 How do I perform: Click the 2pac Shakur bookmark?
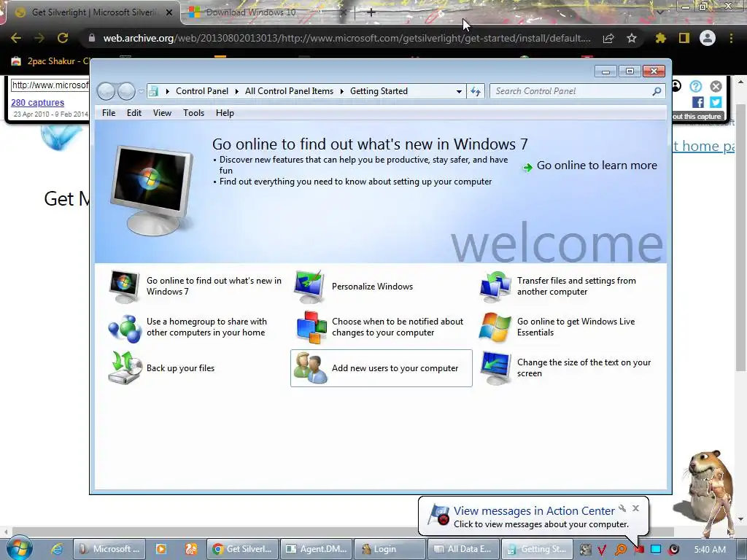point(50,61)
